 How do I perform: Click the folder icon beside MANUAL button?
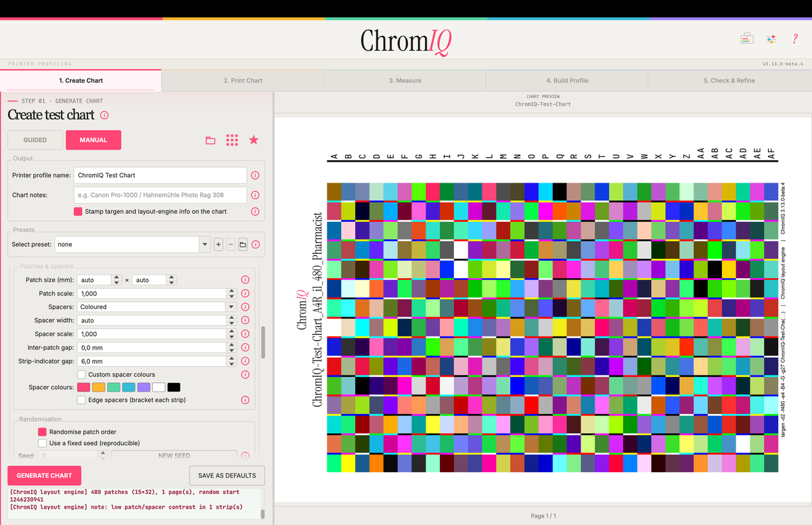[210, 140]
